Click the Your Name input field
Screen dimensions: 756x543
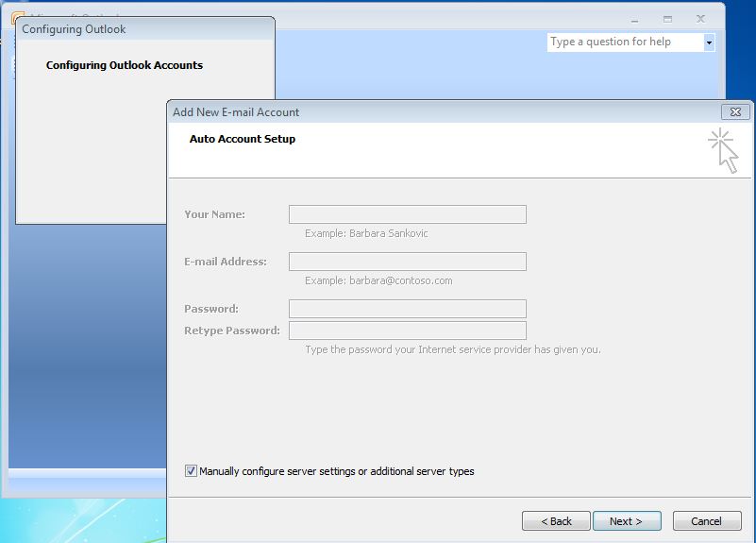point(408,214)
